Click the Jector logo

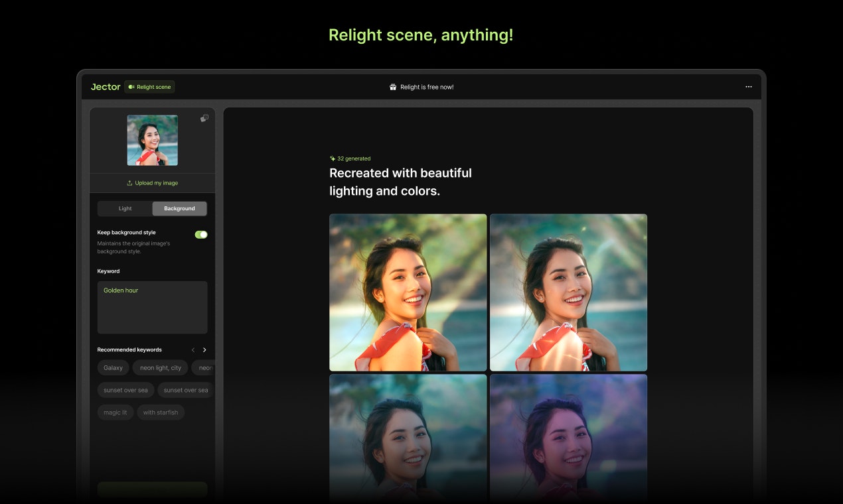point(106,87)
